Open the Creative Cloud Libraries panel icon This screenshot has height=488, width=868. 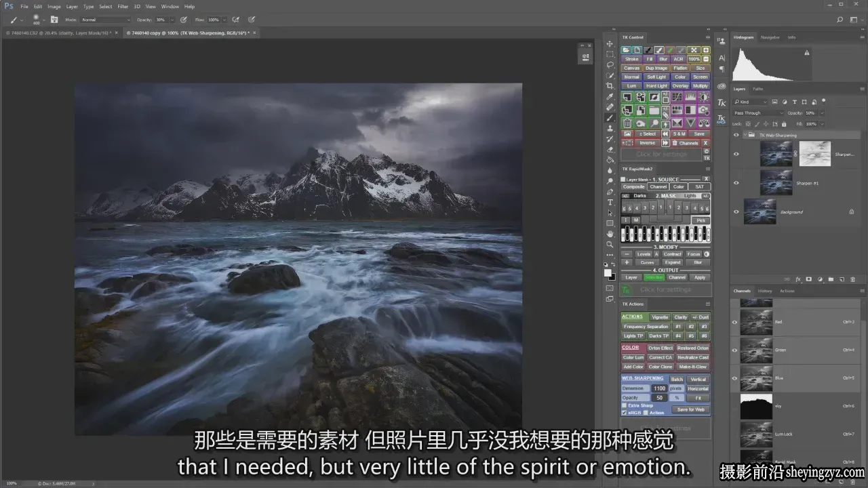tap(722, 86)
